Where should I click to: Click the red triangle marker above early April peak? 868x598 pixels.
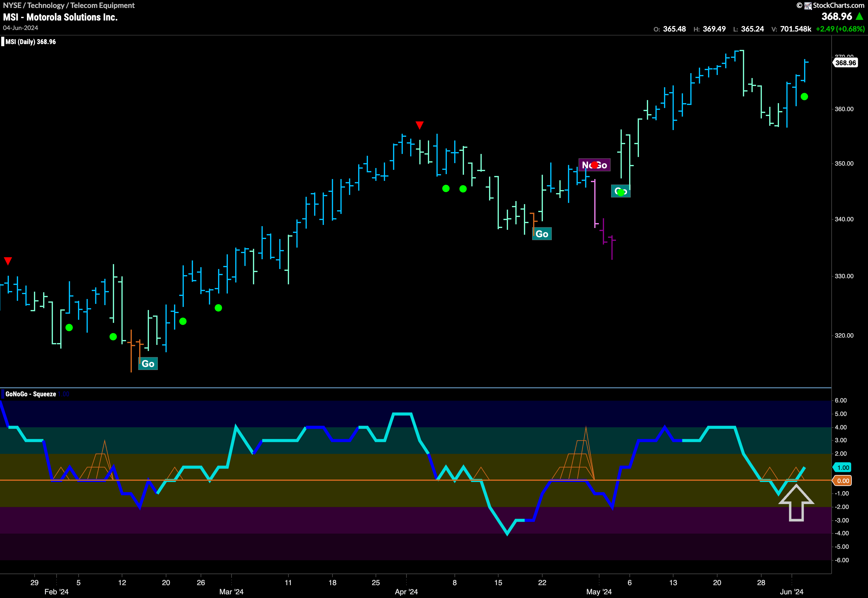pyautogui.click(x=419, y=125)
